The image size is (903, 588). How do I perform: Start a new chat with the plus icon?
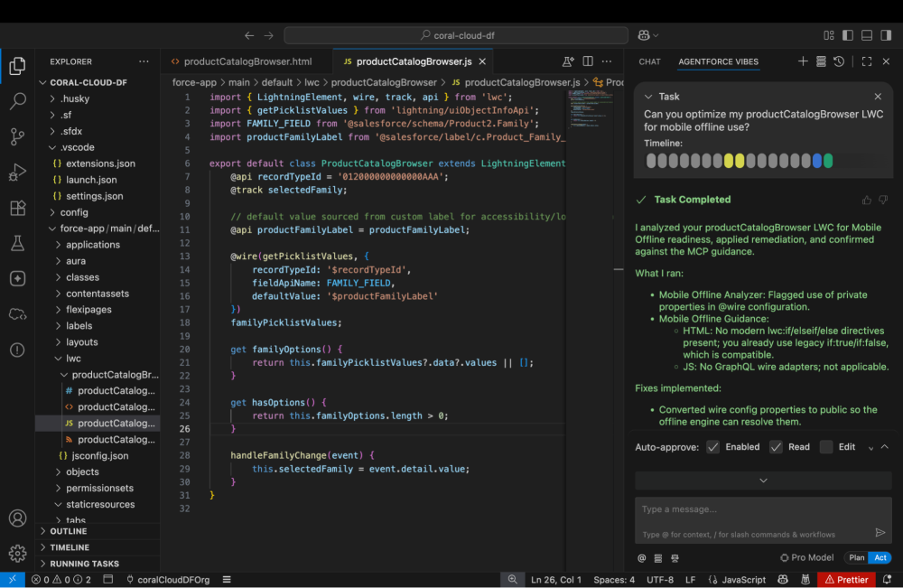[802, 61]
